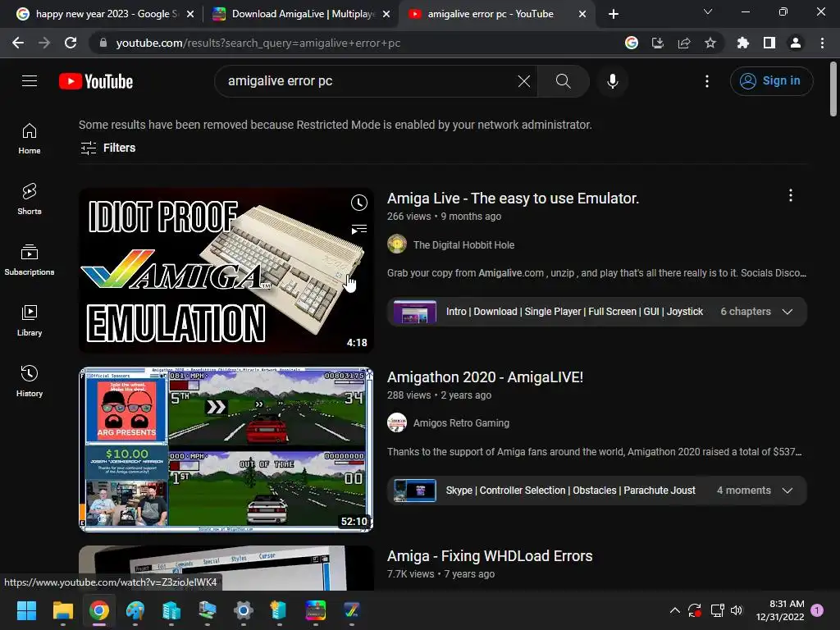
Task: Open the Chrome extensions puzzle icon
Action: [743, 43]
